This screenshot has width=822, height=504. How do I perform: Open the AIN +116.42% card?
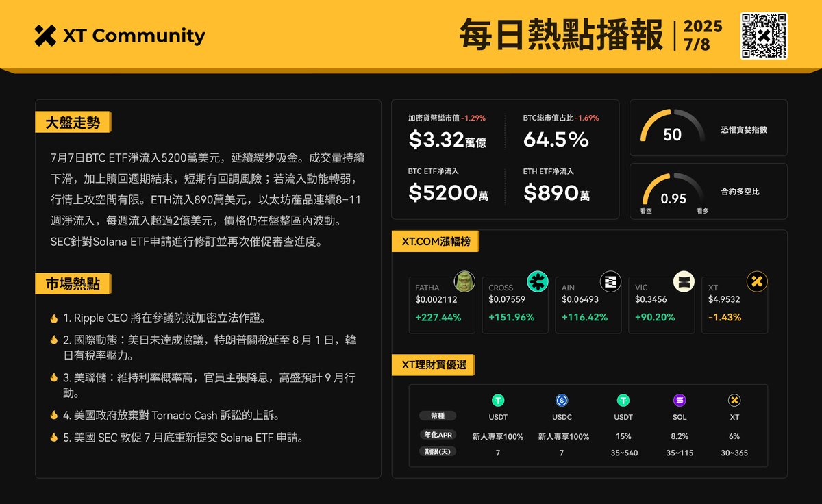click(x=588, y=305)
